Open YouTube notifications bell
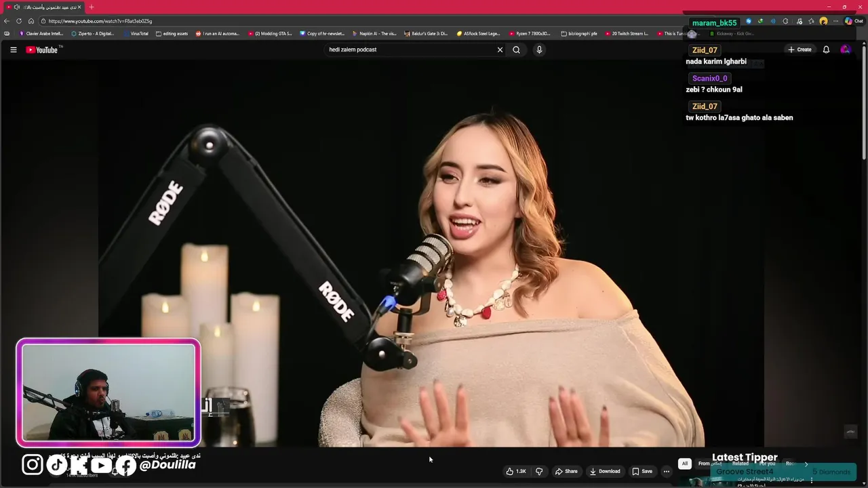Viewport: 868px width, 488px height. [826, 49]
